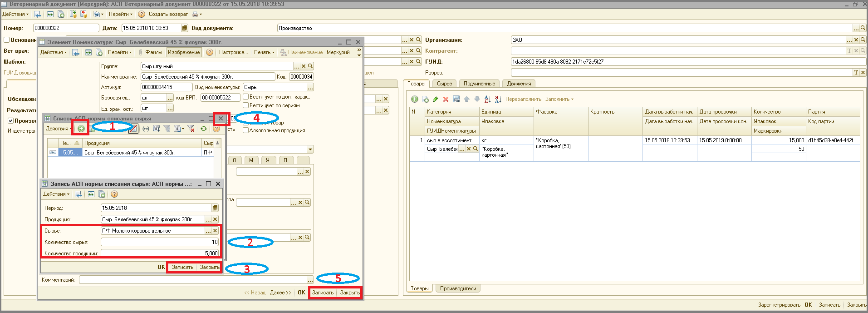
Task: Open Действия menu in Номенклатура window
Action: [x=54, y=52]
